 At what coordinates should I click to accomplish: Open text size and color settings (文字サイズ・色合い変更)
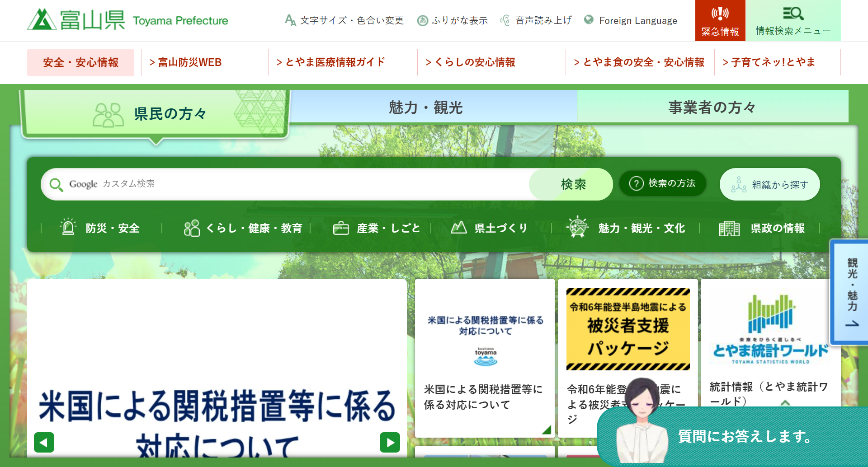point(344,20)
